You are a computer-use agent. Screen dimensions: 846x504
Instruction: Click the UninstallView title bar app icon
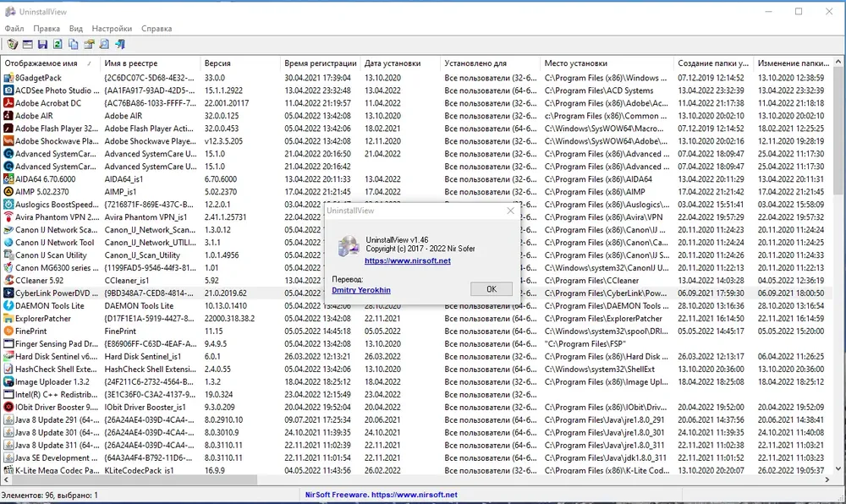tap(9, 11)
